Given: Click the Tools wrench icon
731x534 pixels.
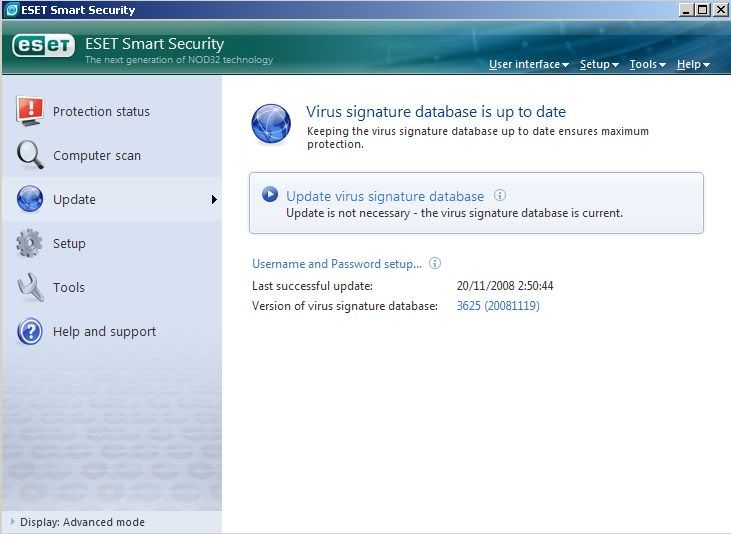Looking at the screenshot, I should click(30, 287).
